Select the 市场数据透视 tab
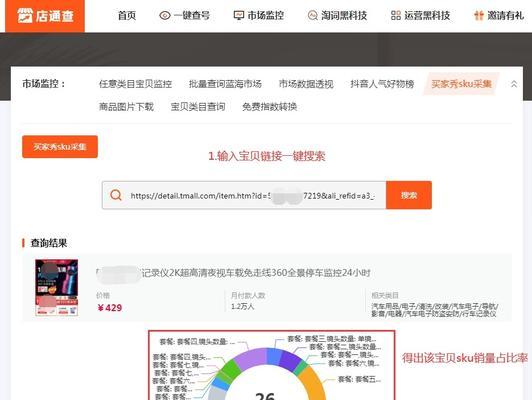532x400 pixels. coord(306,84)
